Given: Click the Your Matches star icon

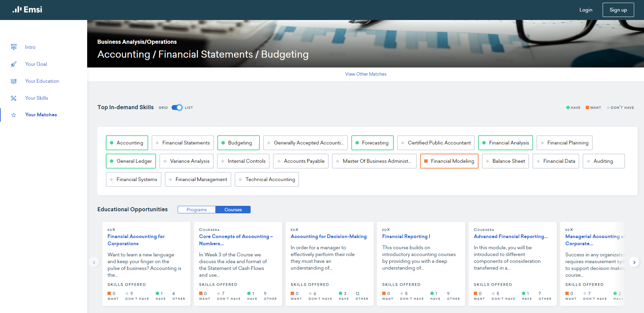Looking at the screenshot, I should 14,115.
